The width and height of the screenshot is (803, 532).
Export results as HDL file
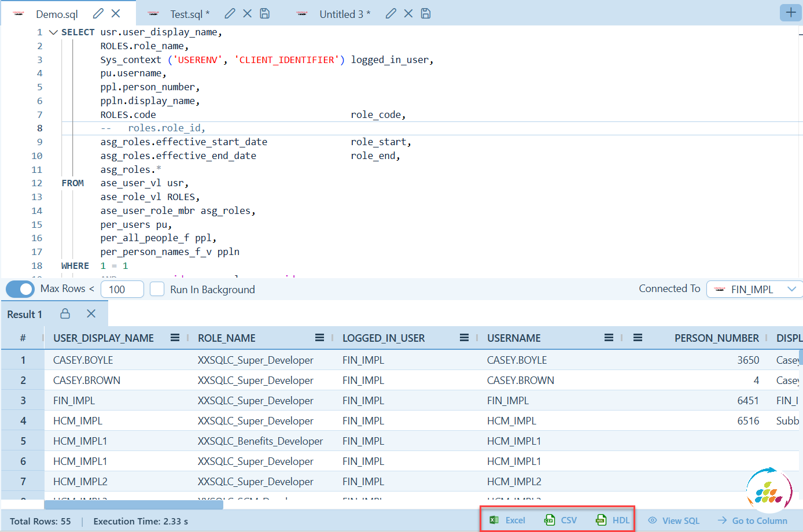click(613, 520)
